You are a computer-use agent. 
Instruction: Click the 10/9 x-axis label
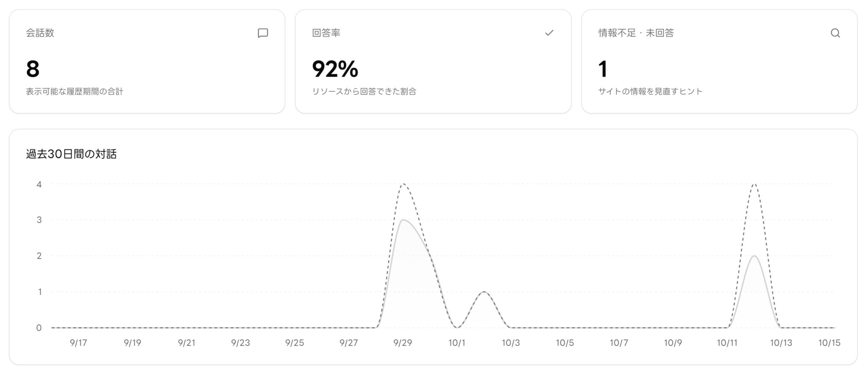coord(673,343)
